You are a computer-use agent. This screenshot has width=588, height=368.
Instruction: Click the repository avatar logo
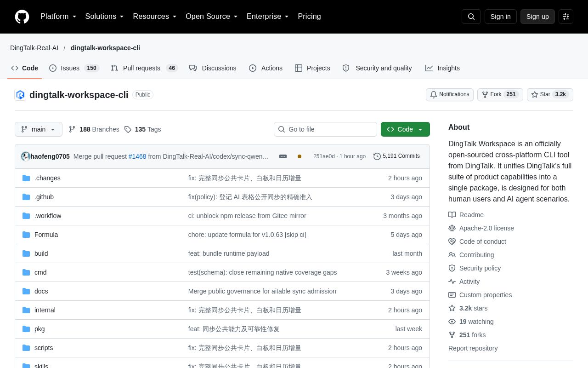click(20, 95)
